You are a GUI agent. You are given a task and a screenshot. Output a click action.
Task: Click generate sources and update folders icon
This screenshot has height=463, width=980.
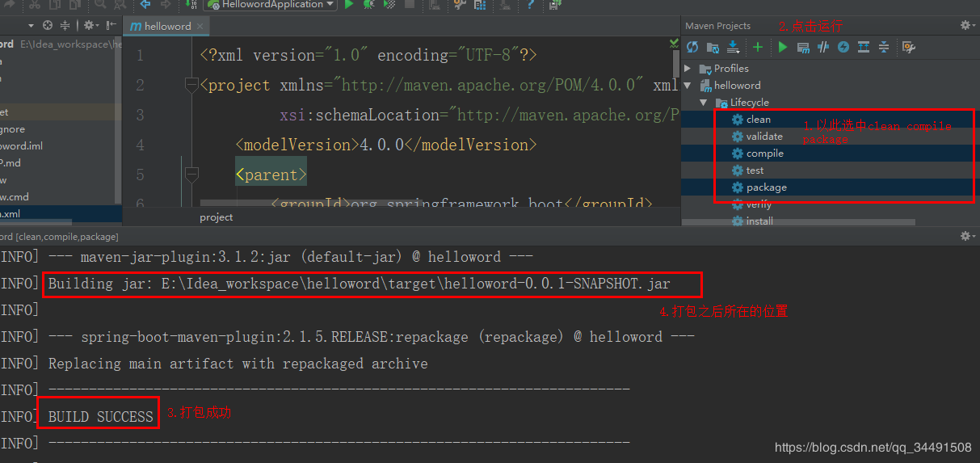[713, 47]
